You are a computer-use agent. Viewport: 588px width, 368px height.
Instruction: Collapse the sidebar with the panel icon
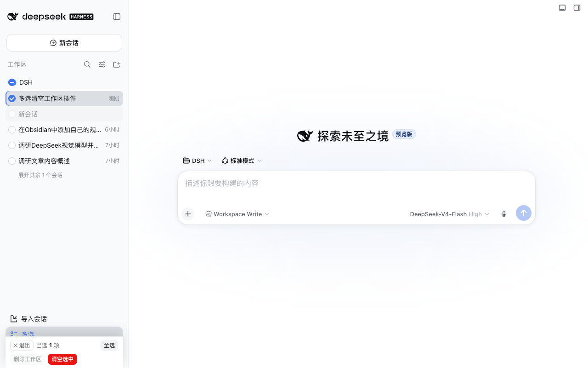point(117,17)
